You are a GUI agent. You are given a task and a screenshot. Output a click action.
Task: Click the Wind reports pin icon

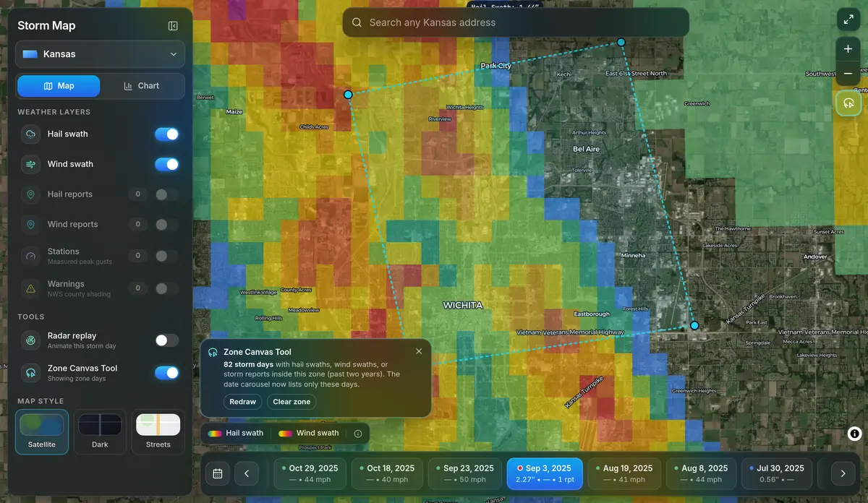(x=31, y=225)
